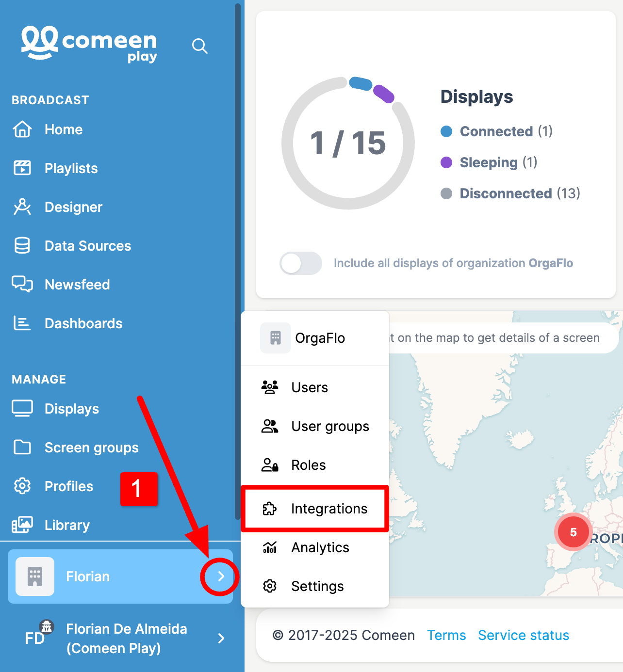Click the blue connected segment of donut
The image size is (623, 672).
(x=361, y=83)
